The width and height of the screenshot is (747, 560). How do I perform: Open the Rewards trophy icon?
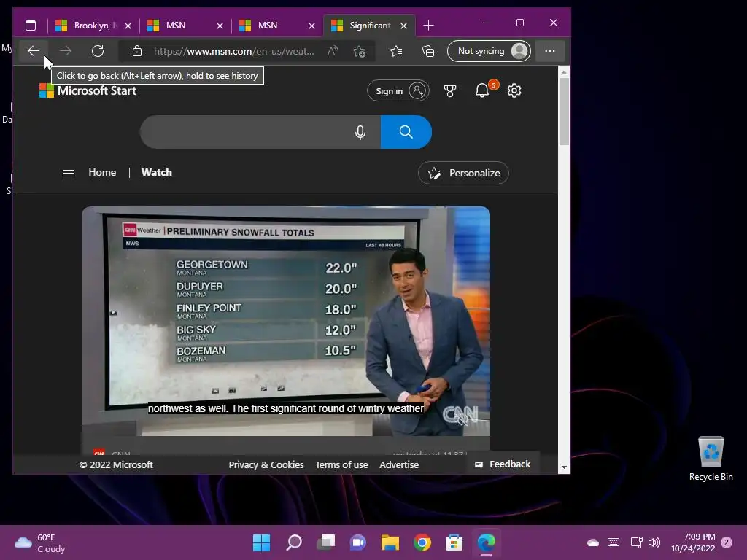click(x=449, y=90)
